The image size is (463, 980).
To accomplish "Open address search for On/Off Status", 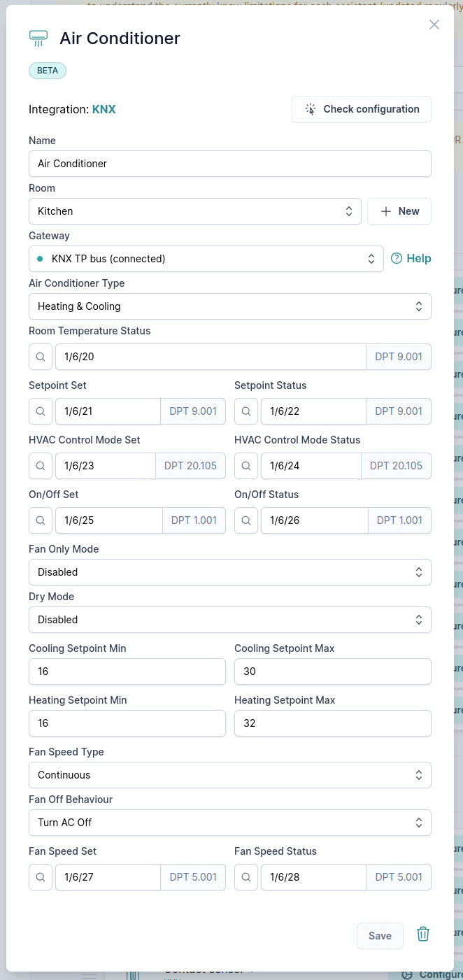I will click(x=246, y=520).
